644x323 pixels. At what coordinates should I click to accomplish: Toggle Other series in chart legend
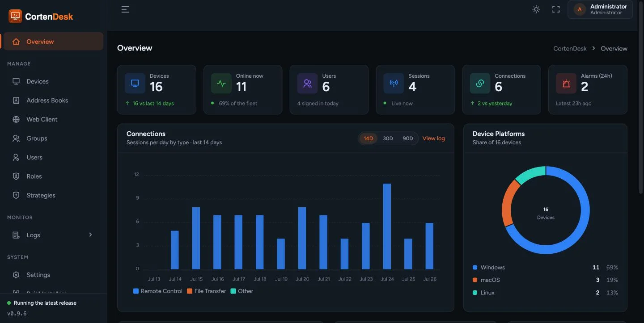tap(242, 291)
